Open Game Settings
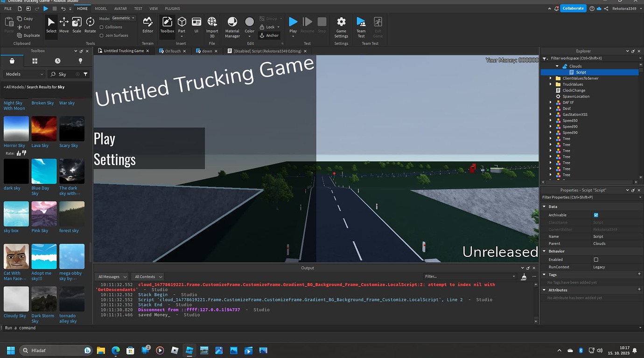This screenshot has width=644, height=358. click(341, 27)
